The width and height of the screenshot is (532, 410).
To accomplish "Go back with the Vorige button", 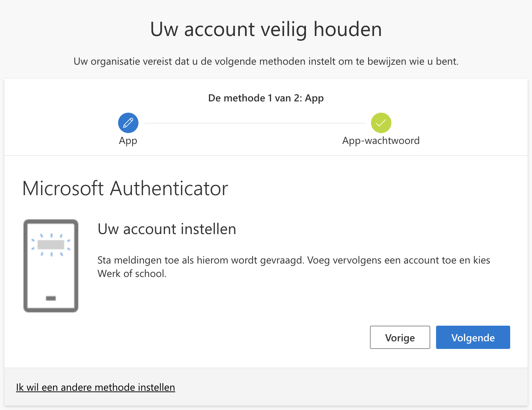I will click(x=400, y=337).
